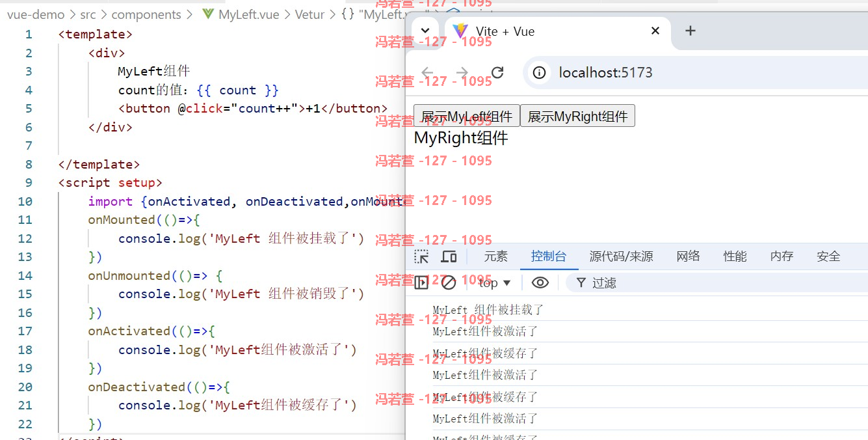Open the Vetur breadcrumb segment
Viewport: 868px width, 440px height.
[309, 14]
